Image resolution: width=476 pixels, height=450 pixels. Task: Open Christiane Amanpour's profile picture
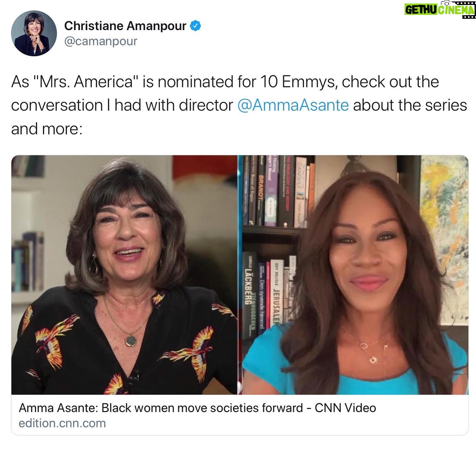pos(34,33)
